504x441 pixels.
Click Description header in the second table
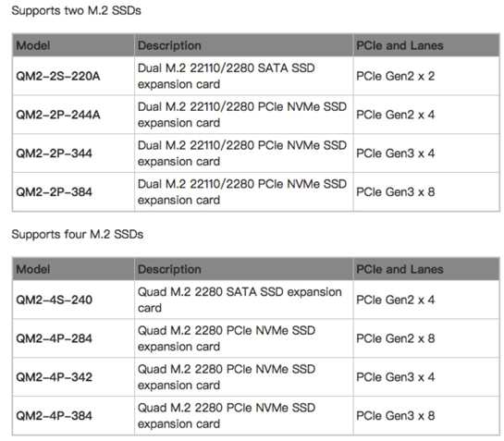169,269
